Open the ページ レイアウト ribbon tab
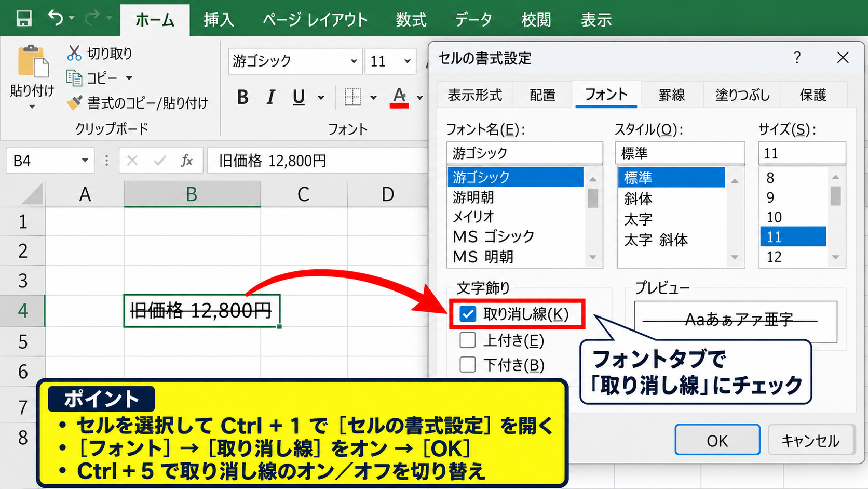The image size is (868, 489). [x=315, y=20]
